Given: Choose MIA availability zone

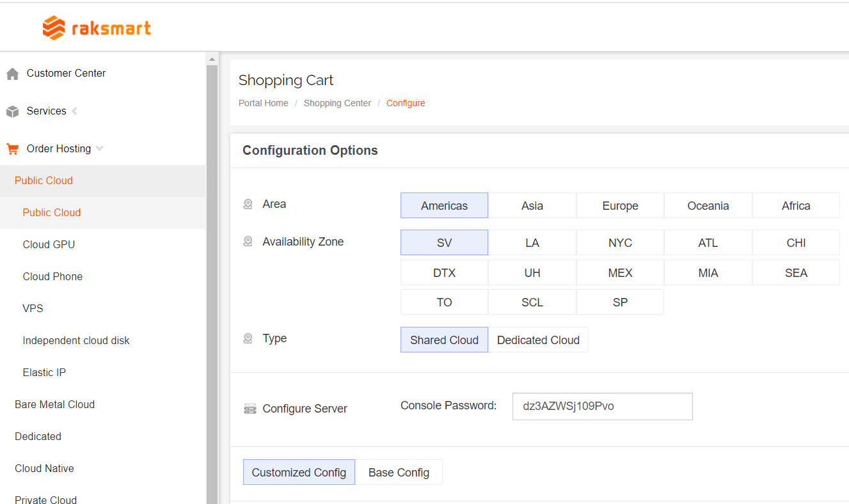Looking at the screenshot, I should point(708,272).
